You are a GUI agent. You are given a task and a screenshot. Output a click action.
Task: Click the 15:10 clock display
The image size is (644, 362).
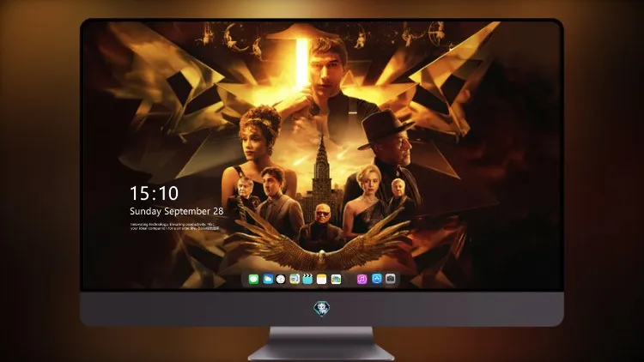[155, 193]
